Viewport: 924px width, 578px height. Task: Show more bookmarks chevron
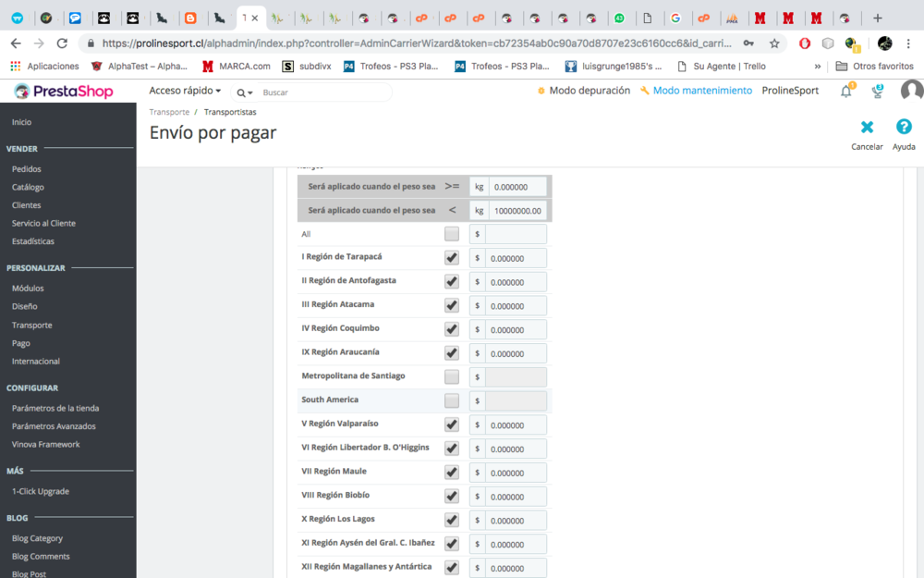pyautogui.click(x=818, y=66)
